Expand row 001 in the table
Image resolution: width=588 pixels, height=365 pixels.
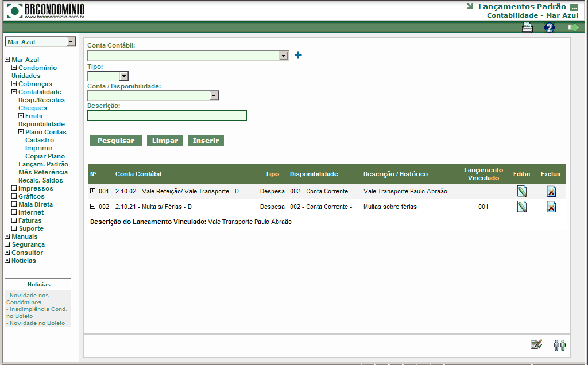[x=92, y=191]
